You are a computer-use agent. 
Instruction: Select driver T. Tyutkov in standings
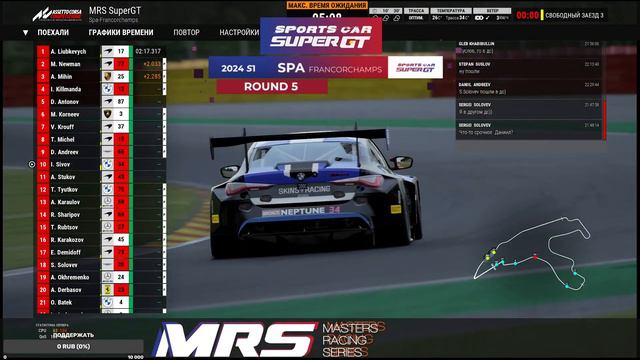64,190
